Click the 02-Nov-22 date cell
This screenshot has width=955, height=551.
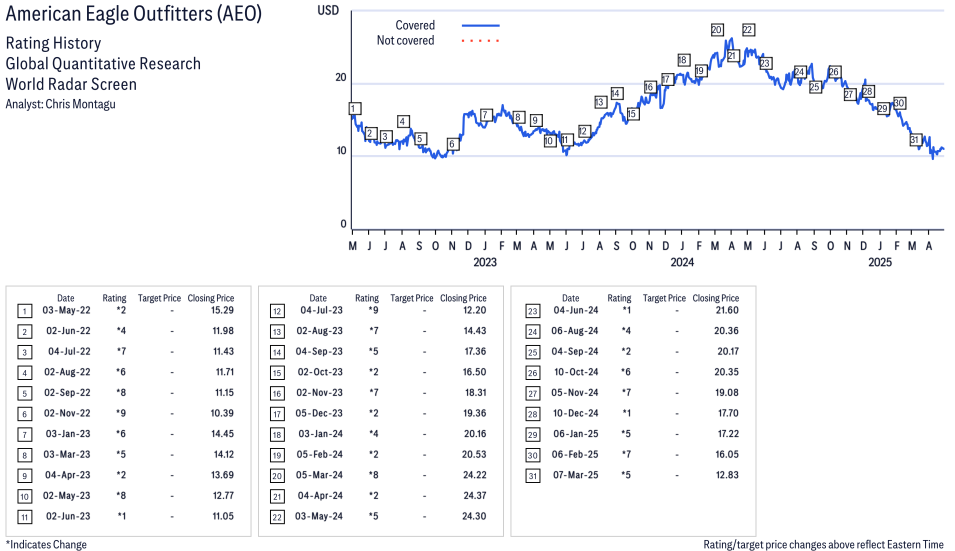click(x=67, y=413)
